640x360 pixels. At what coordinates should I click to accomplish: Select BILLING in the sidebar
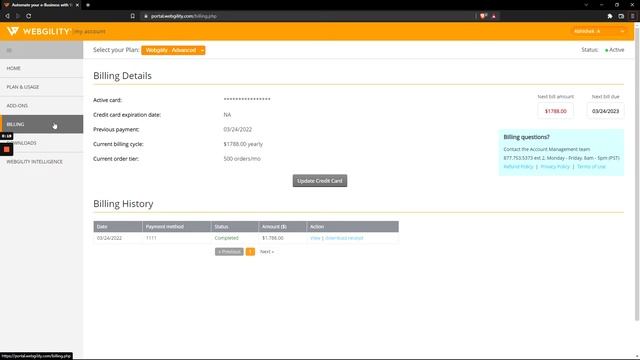42,124
